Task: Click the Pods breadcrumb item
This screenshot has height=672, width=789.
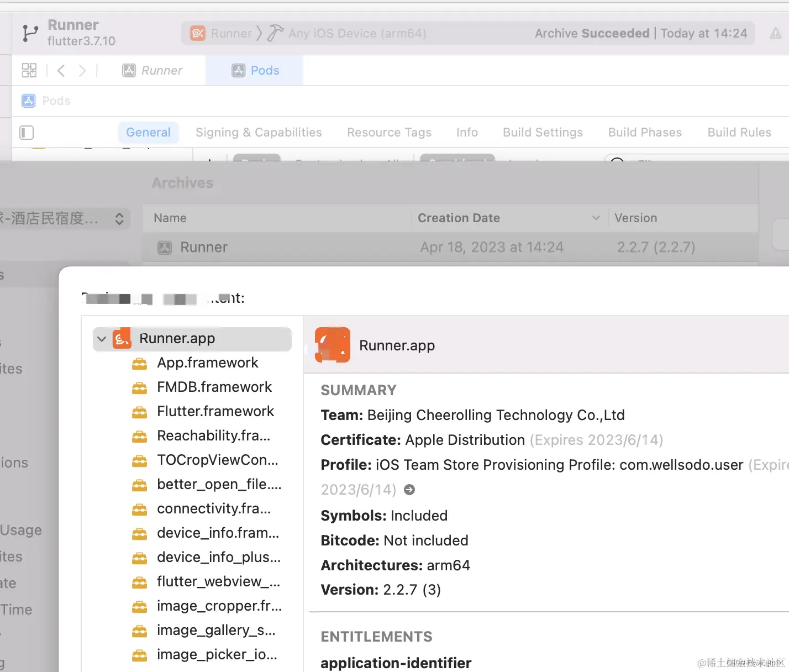Action: point(46,101)
